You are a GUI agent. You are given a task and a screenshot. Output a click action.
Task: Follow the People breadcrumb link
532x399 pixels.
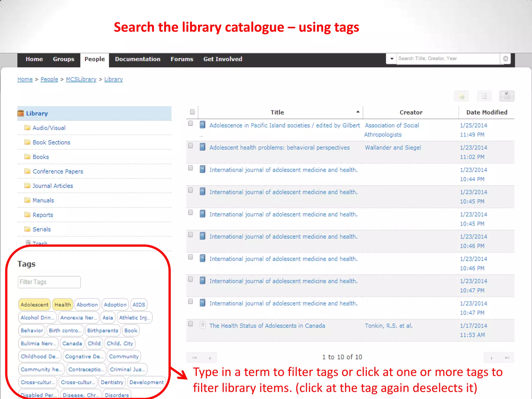(x=49, y=79)
